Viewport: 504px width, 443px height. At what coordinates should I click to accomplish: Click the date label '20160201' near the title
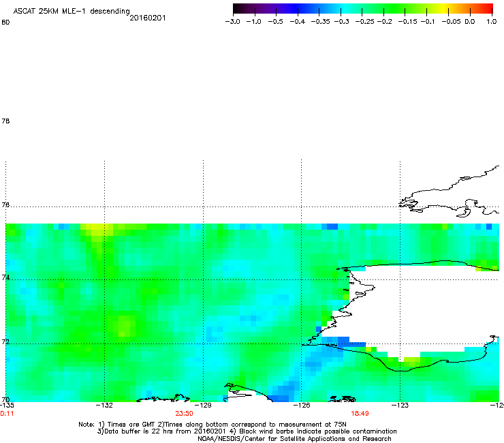[x=148, y=18]
